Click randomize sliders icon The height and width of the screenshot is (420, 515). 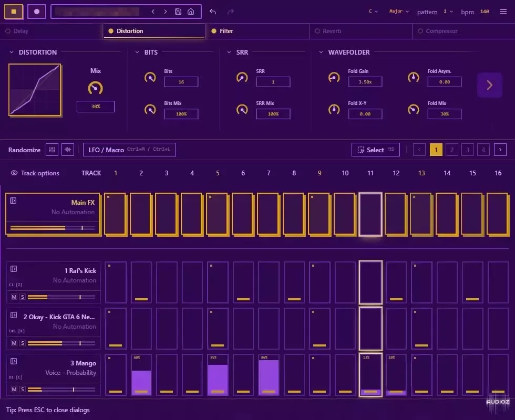52,150
